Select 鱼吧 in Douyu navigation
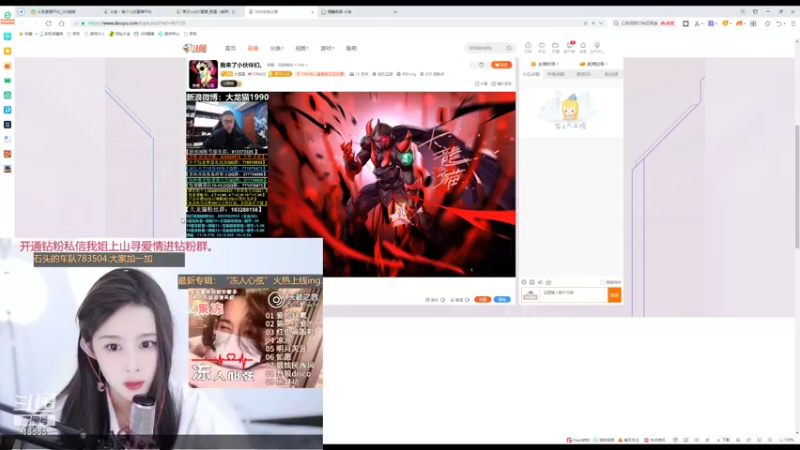The image size is (800, 450). tap(351, 48)
